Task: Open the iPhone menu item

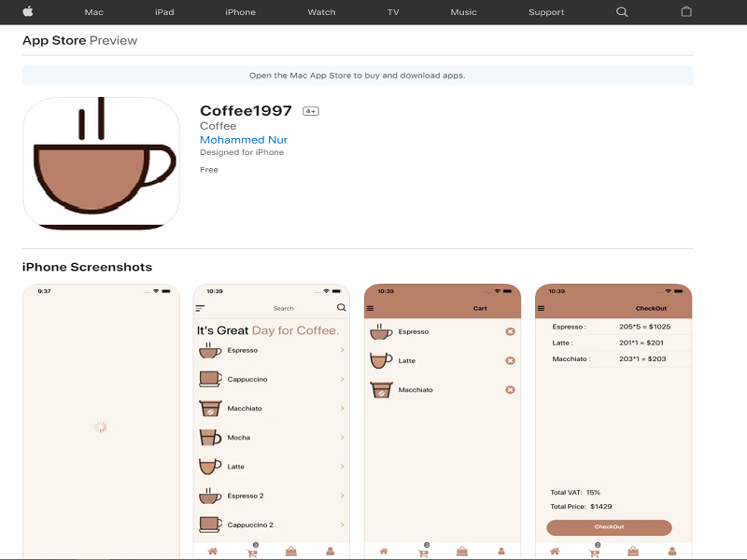Action: 240,12
